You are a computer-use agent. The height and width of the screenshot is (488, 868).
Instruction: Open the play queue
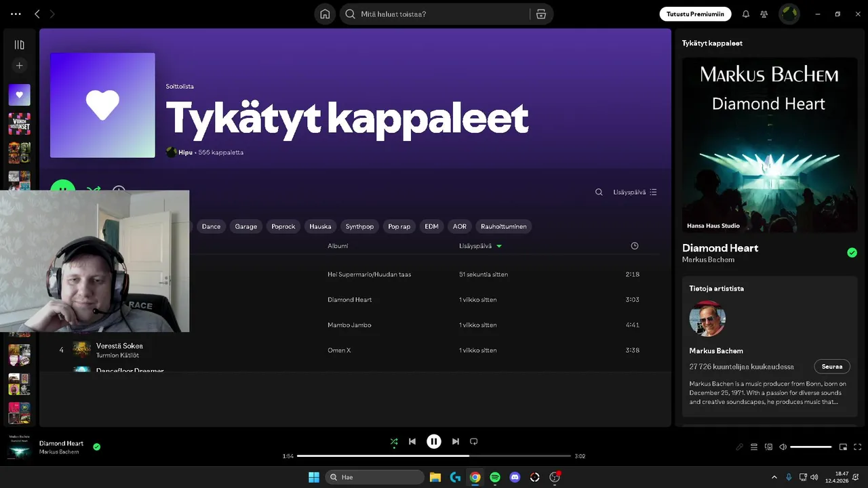coord(754,447)
